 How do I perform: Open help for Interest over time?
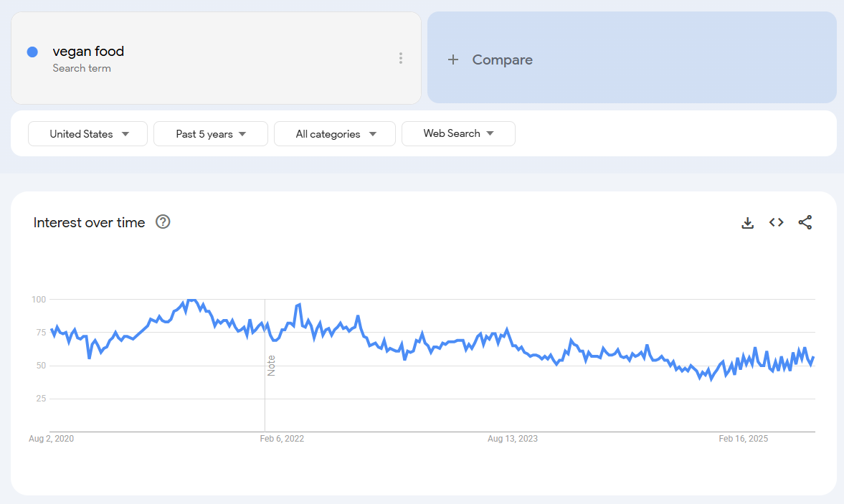point(163,222)
